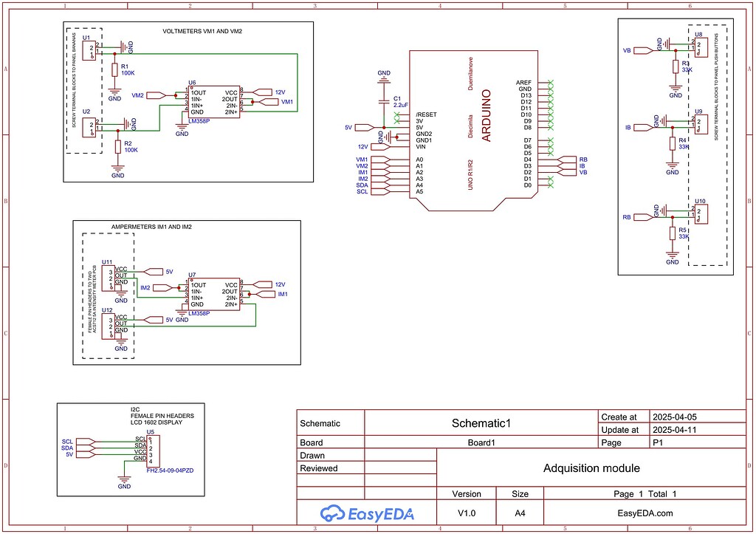Click the U10 push button connector

coord(701,214)
